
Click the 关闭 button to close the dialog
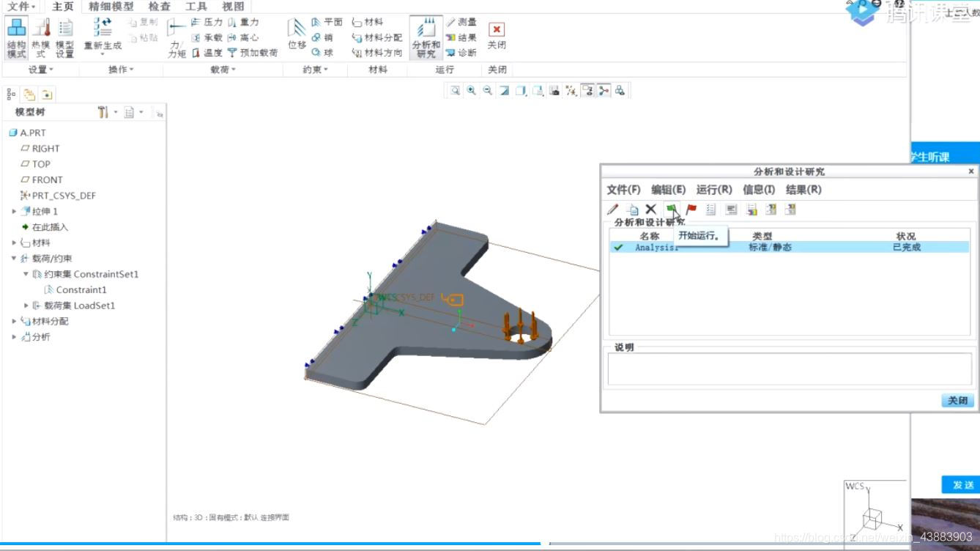pos(957,400)
